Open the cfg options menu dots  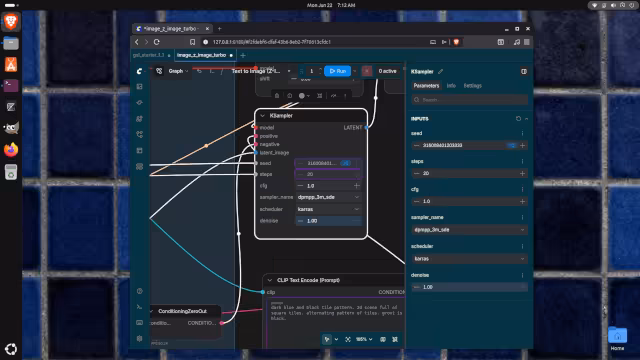[x=522, y=189]
